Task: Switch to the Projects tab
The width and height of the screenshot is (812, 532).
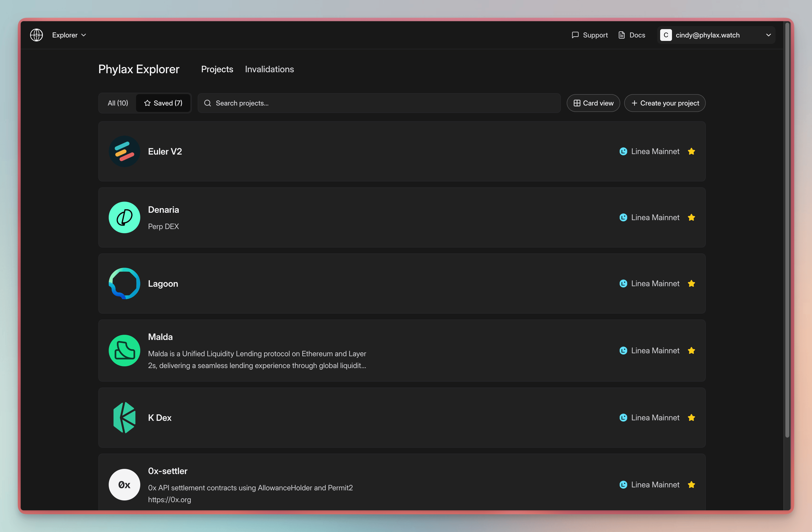Action: [x=217, y=69]
